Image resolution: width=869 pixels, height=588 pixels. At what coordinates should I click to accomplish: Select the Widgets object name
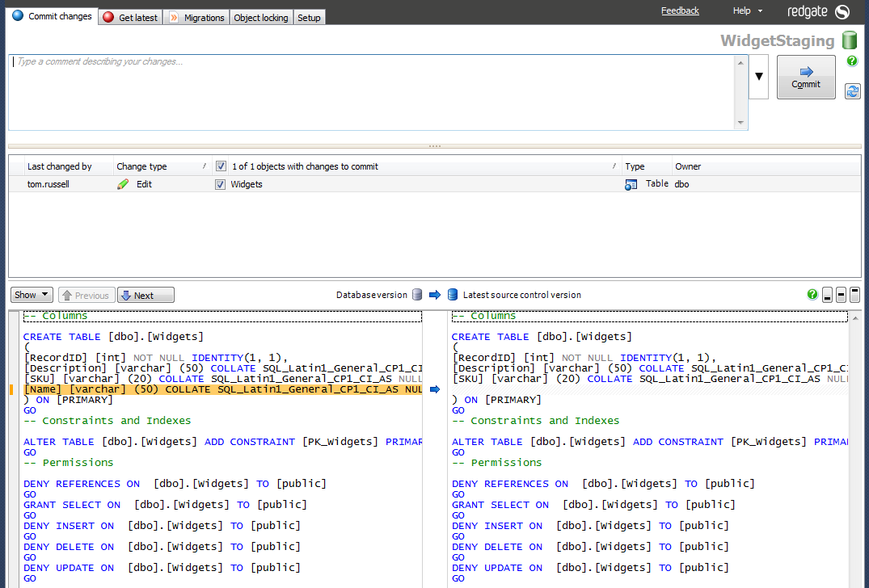pyautogui.click(x=247, y=184)
